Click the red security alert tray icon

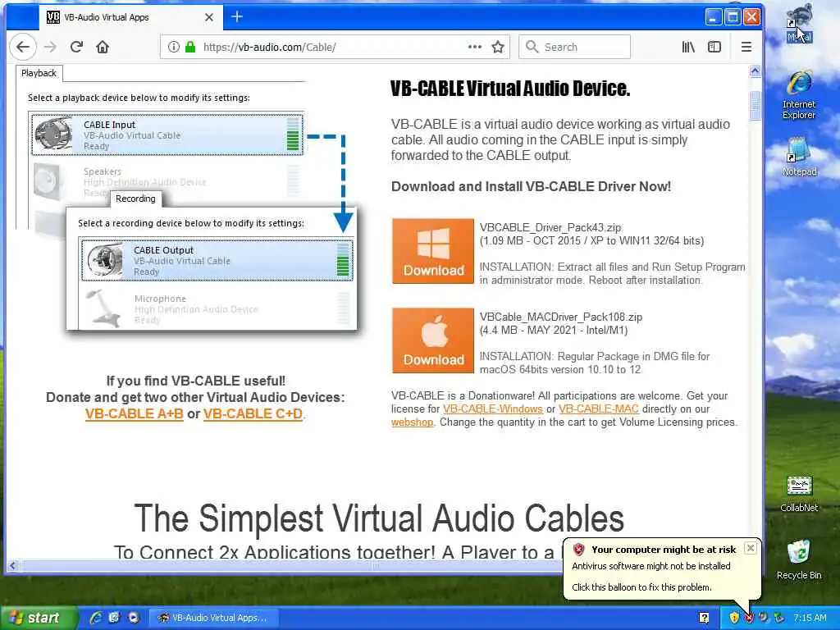coord(748,618)
